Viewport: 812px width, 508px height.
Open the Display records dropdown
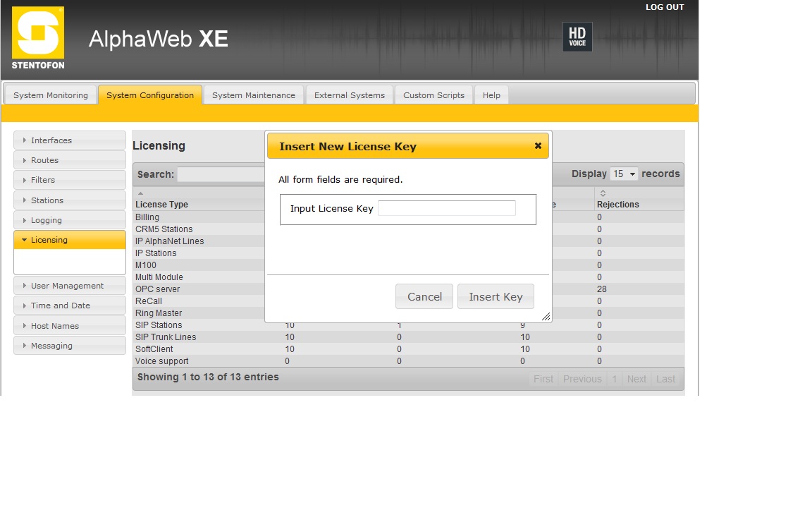pyautogui.click(x=624, y=174)
